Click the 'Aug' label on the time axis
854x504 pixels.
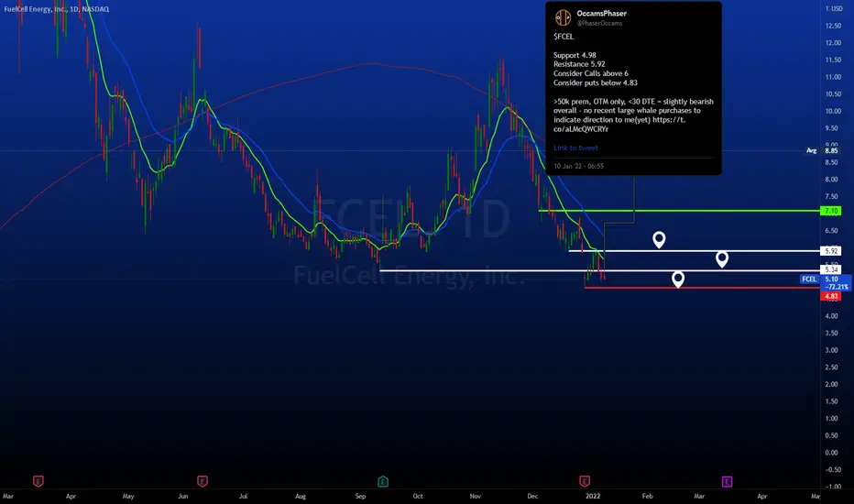[x=301, y=497]
